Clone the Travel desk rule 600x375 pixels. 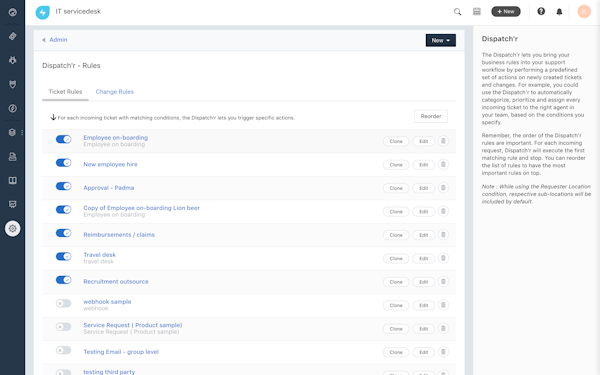396,259
